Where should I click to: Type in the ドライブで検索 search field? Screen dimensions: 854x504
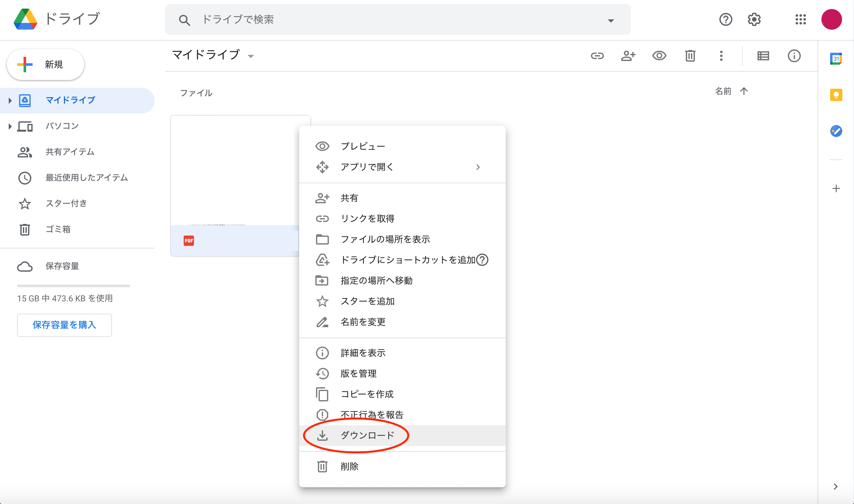(397, 20)
